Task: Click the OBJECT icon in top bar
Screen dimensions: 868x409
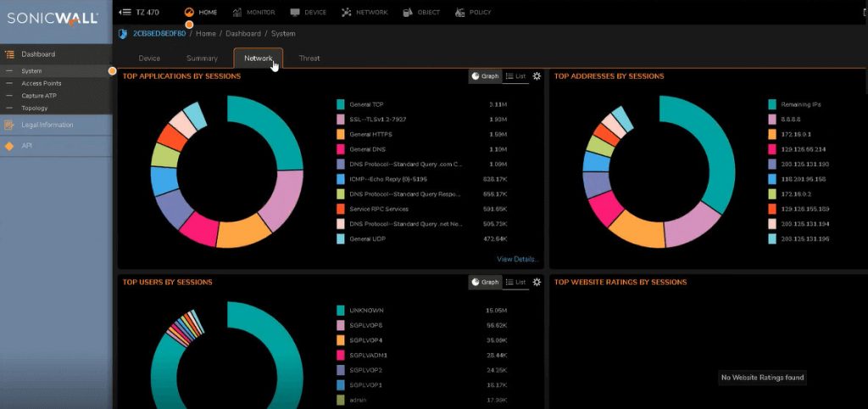Action: pyautogui.click(x=408, y=12)
